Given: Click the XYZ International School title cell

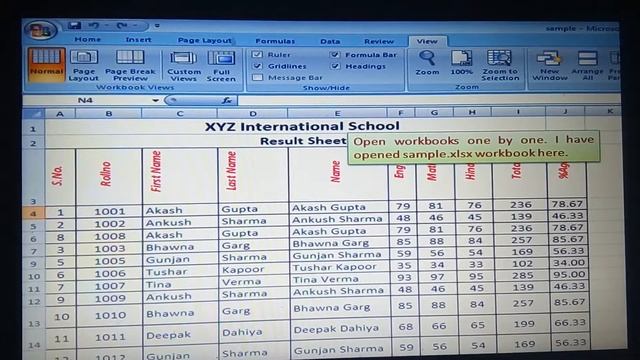Looking at the screenshot, I should tap(302, 126).
